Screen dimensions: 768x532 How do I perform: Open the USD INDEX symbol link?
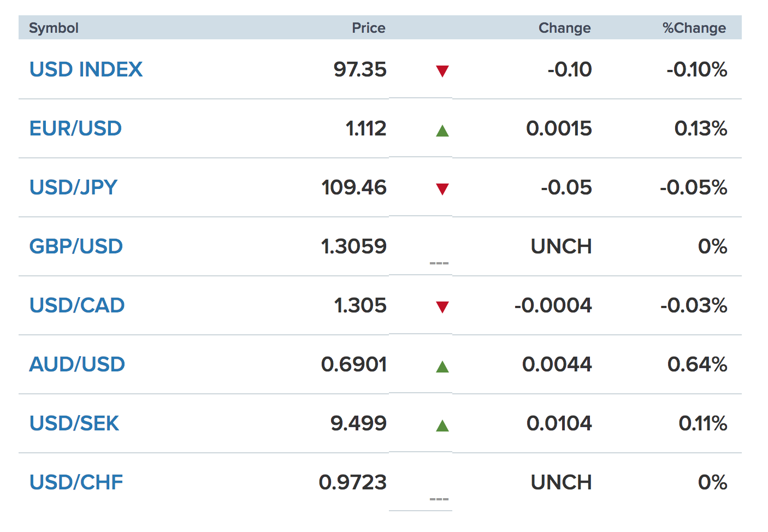86,69
